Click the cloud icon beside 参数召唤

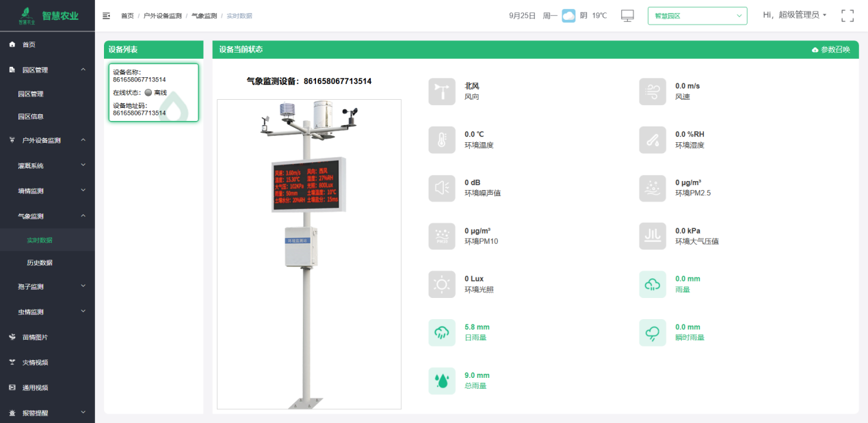tap(815, 50)
